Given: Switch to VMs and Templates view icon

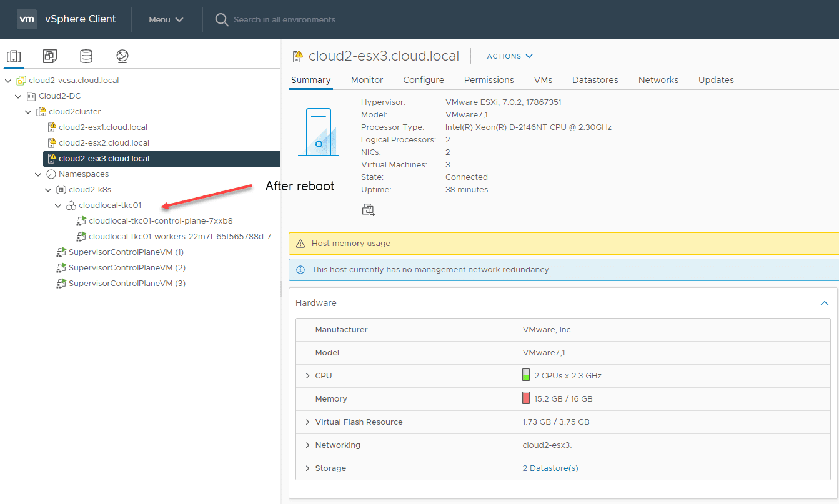Looking at the screenshot, I should [50, 56].
